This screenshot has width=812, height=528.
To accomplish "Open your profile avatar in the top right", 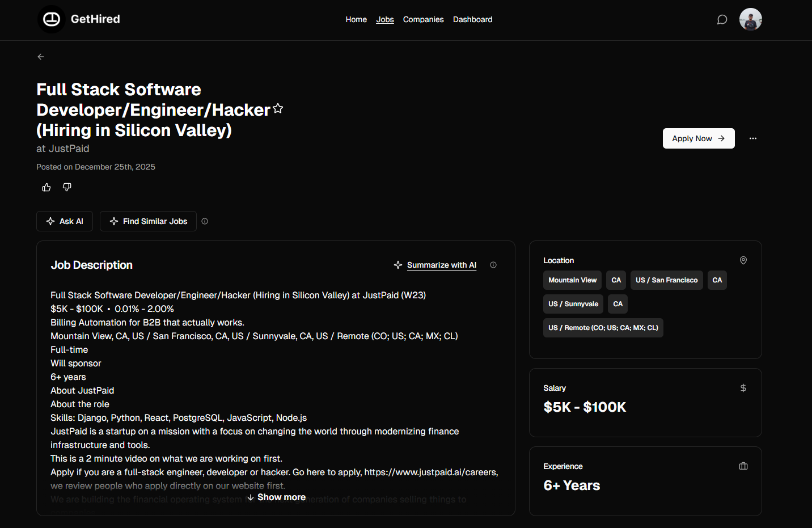I will 750,19.
